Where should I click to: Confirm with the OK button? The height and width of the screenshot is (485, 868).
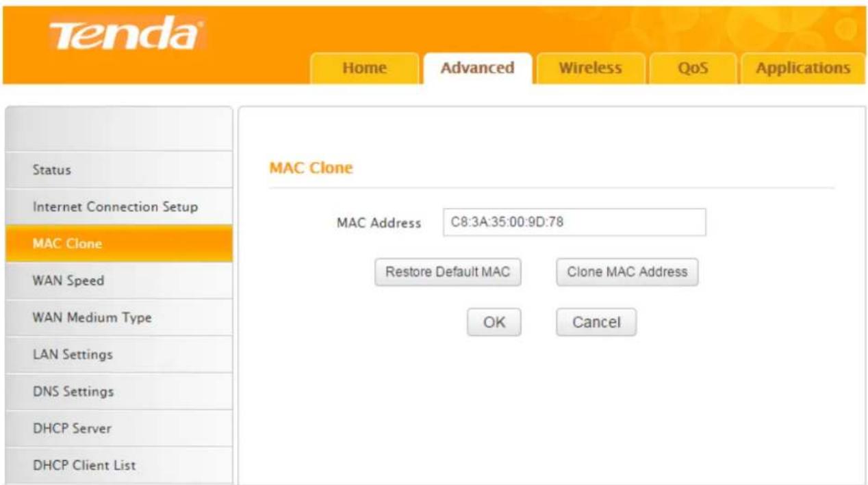point(494,322)
